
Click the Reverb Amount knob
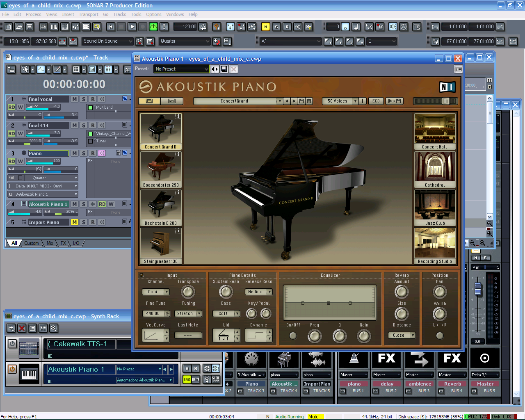(402, 292)
